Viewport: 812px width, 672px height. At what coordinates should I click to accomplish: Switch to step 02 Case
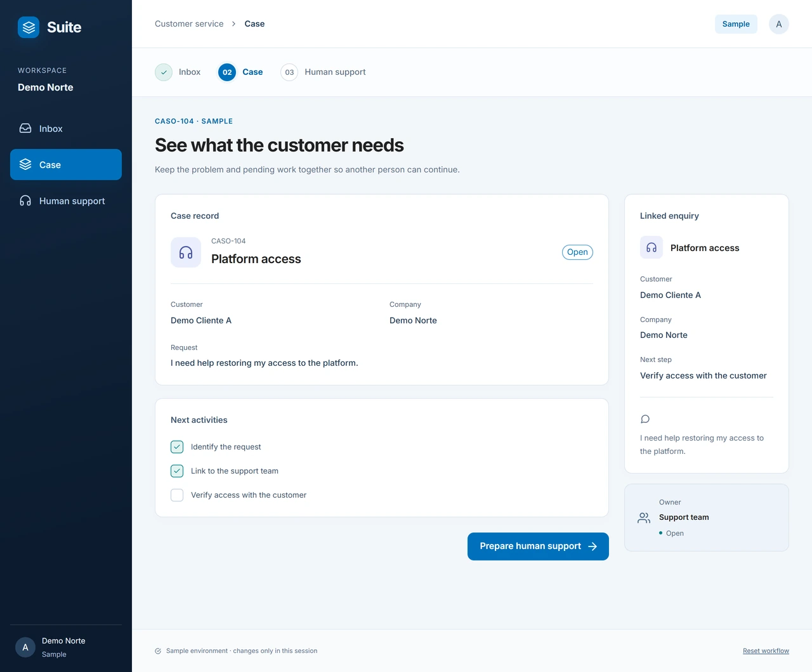click(x=240, y=72)
